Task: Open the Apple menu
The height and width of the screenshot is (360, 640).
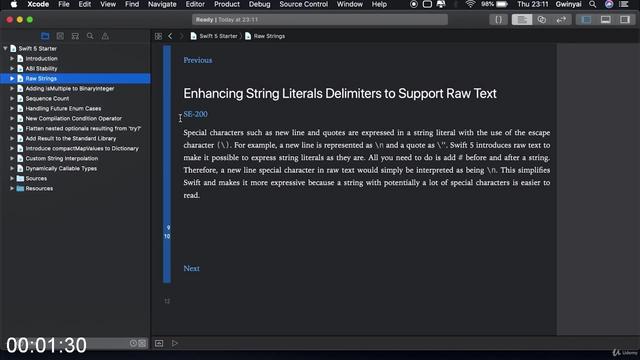Action: [x=13, y=4]
